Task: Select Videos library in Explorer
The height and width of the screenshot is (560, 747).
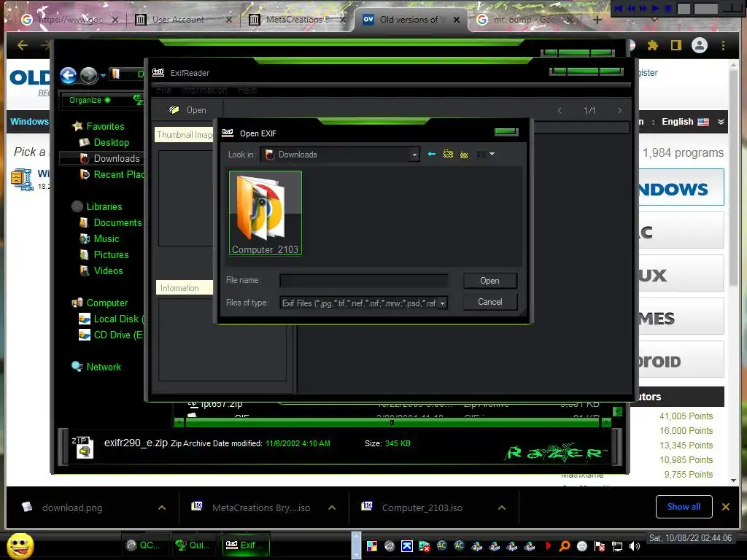Action: (108, 271)
